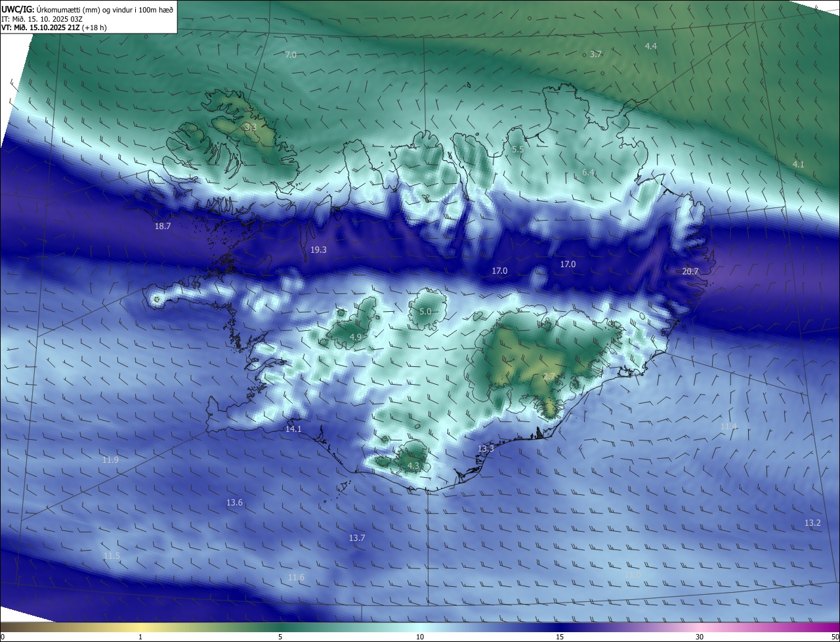This screenshot has height=642, width=840.
Task: Click the 13.6 value label
Action: click(234, 503)
